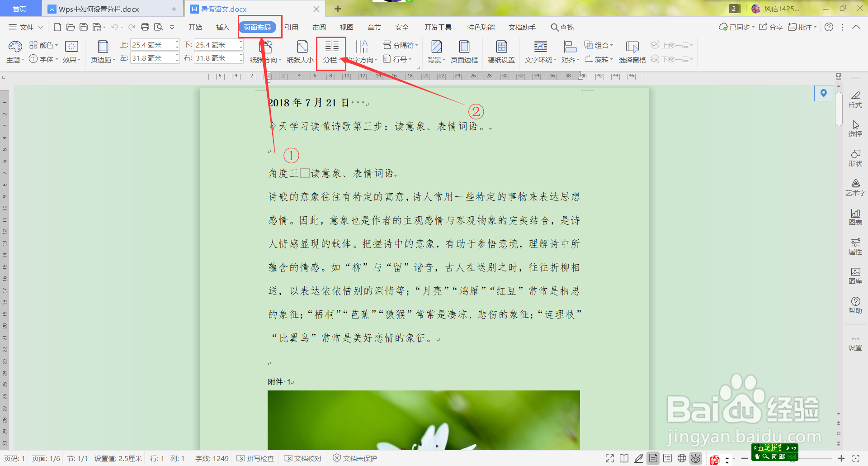打开稿纸设置工具

(501, 51)
